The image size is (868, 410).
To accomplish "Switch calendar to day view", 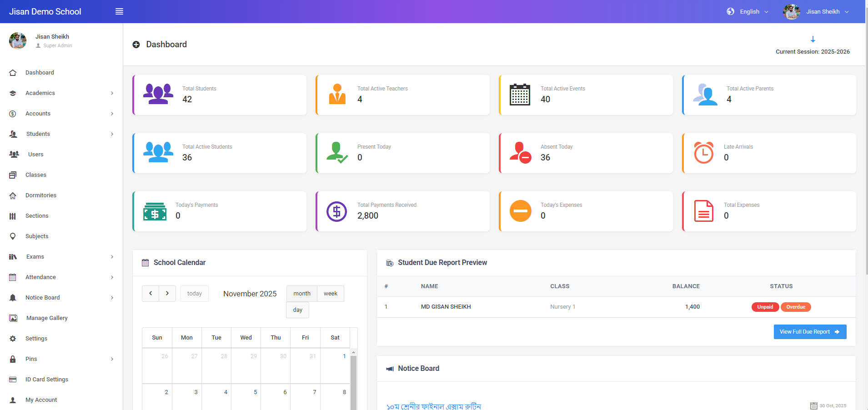I will point(297,310).
